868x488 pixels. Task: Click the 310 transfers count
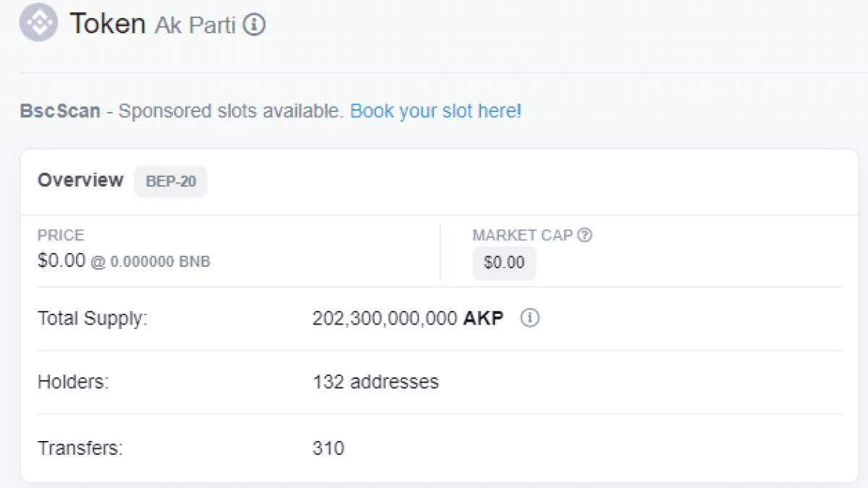click(x=328, y=448)
